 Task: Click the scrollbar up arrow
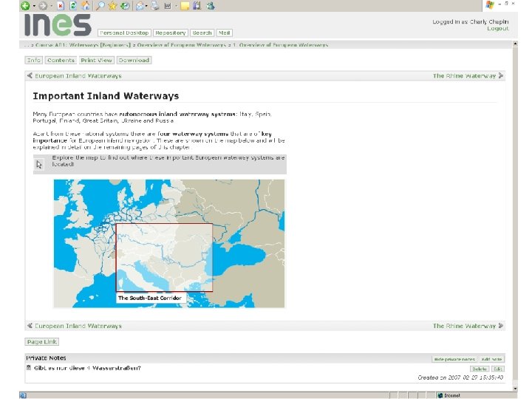click(516, 44)
